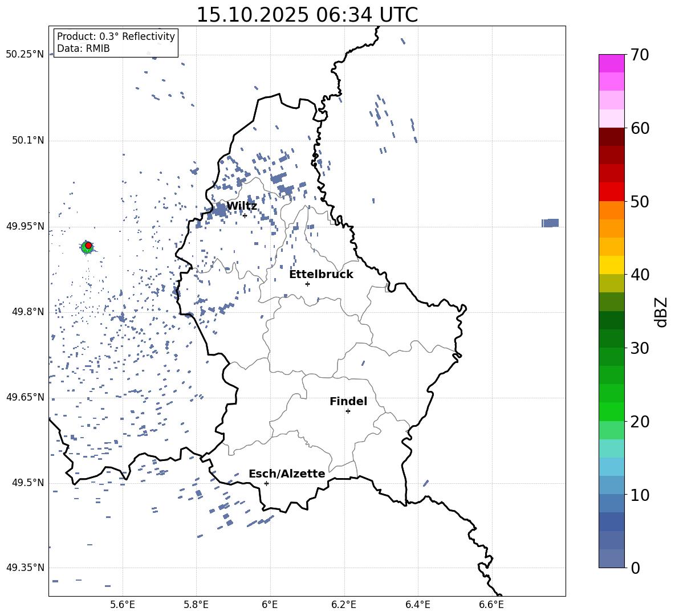Image resolution: width=675 pixels, height=616 pixels.
Task: Click the colorbar tick value 30
Action: [x=640, y=348]
